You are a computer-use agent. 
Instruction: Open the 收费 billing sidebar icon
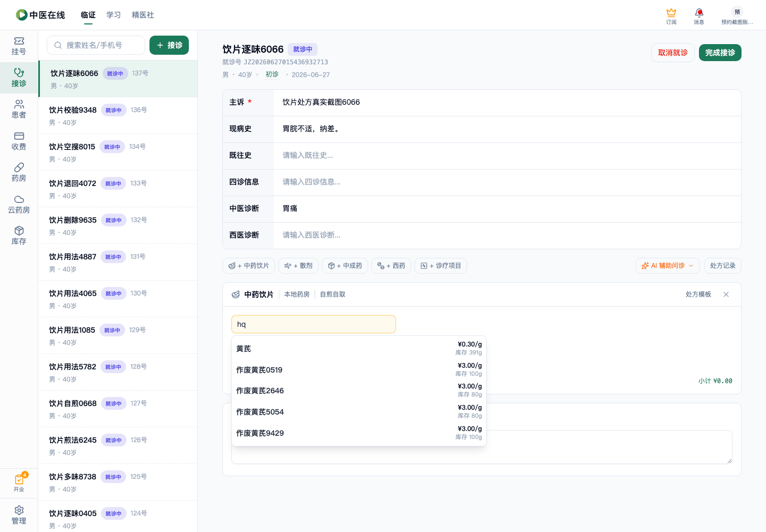pos(19,141)
